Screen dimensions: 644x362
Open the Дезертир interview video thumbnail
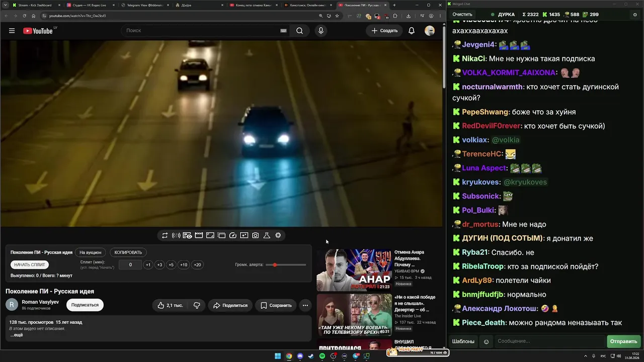354,315
